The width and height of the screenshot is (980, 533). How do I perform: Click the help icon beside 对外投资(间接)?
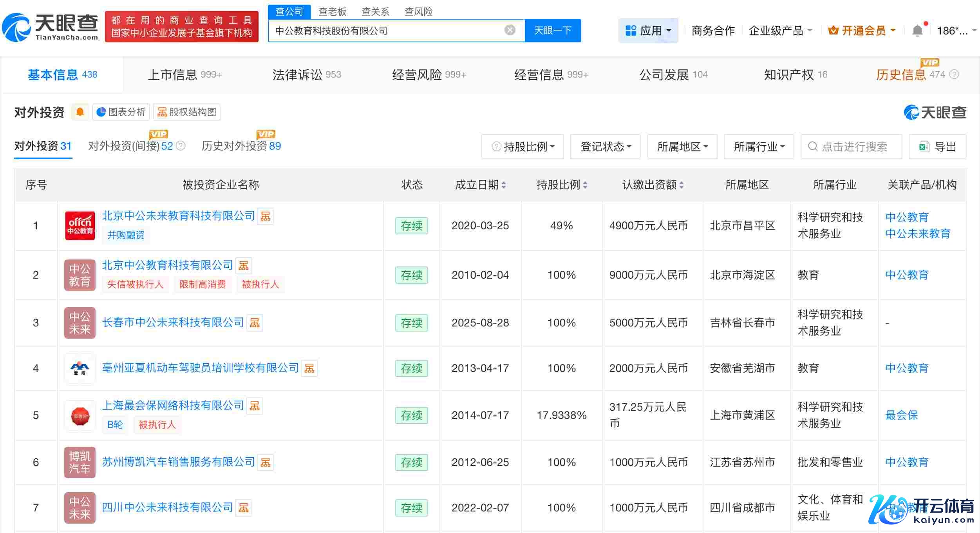coord(181,146)
